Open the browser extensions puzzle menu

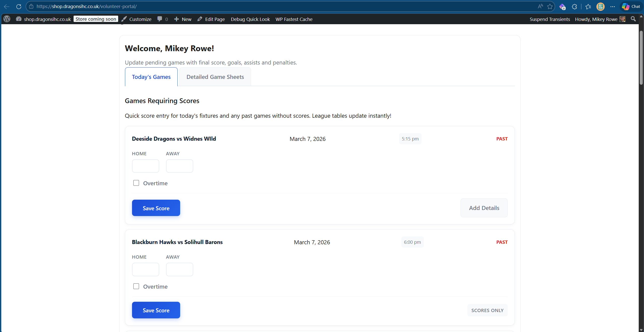click(x=575, y=6)
